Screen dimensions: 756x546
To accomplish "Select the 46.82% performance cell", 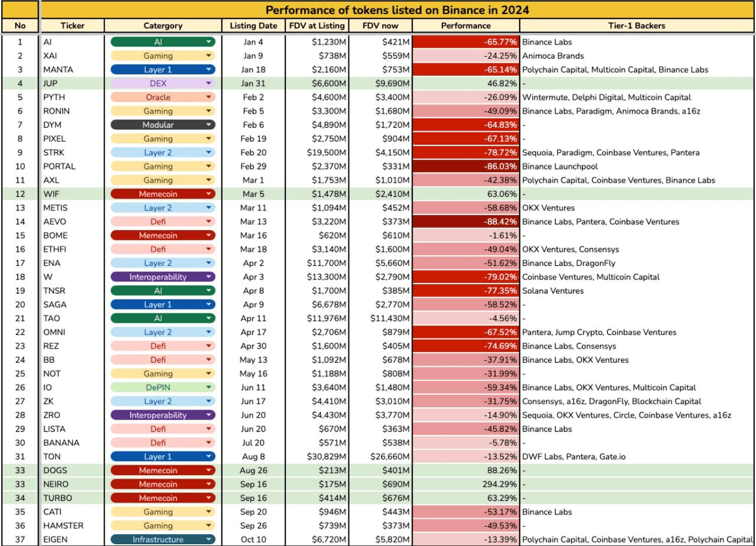I will [x=466, y=83].
